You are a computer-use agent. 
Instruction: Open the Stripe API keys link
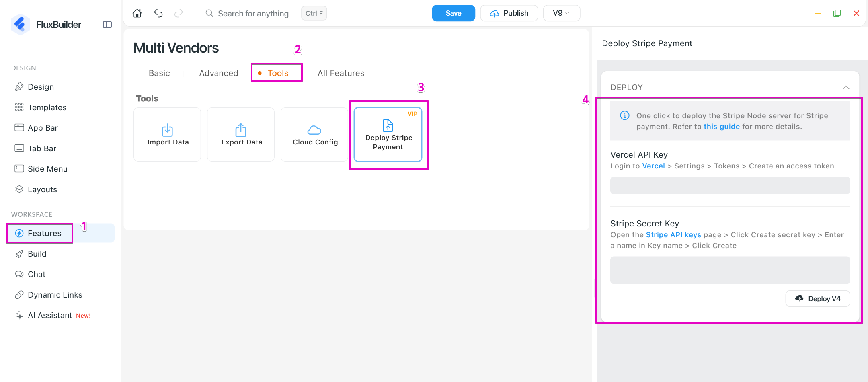(x=673, y=235)
